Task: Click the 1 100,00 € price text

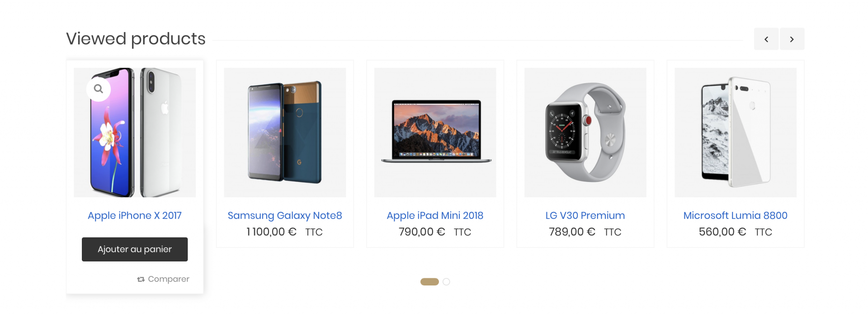Action: click(271, 232)
